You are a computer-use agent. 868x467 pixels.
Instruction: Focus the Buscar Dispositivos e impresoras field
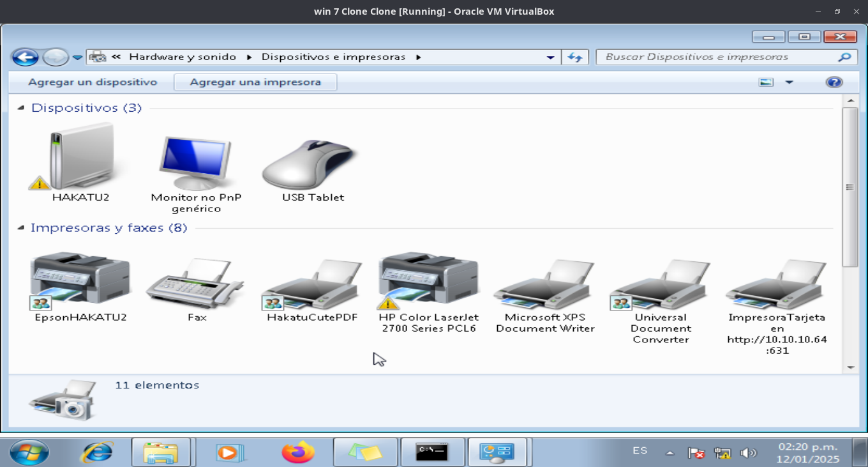click(x=718, y=57)
